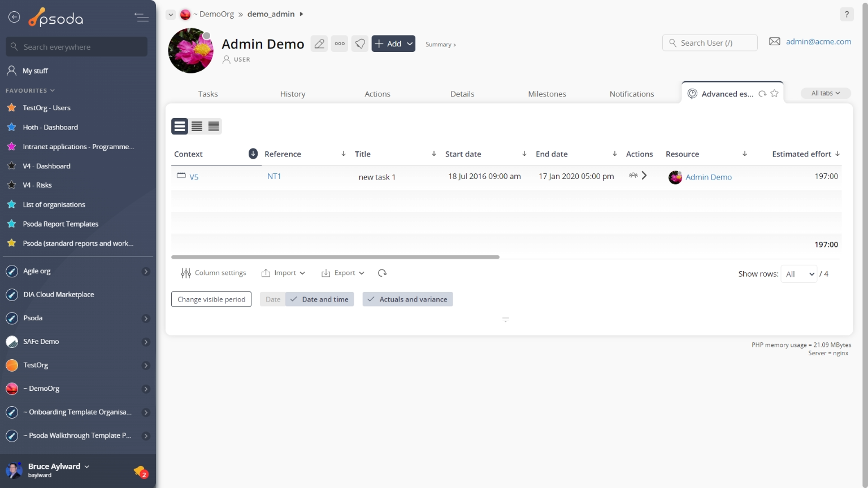Select the compact row density icon

click(x=214, y=127)
